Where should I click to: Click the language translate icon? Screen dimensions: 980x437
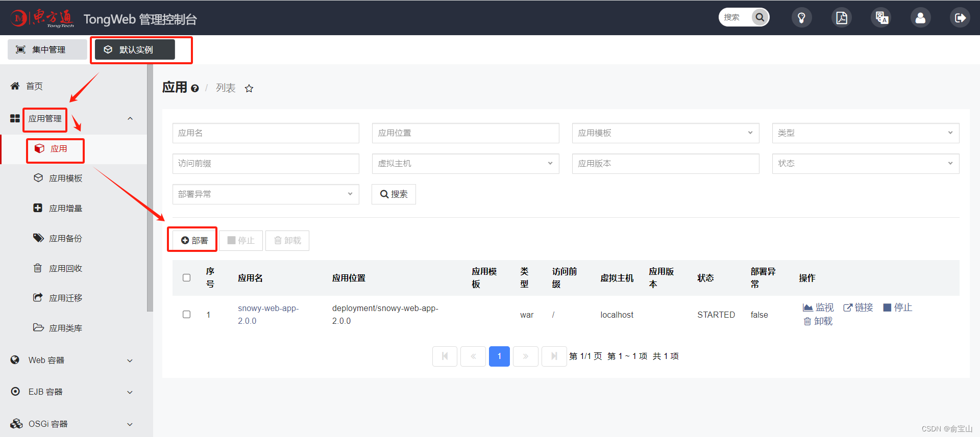pos(881,18)
